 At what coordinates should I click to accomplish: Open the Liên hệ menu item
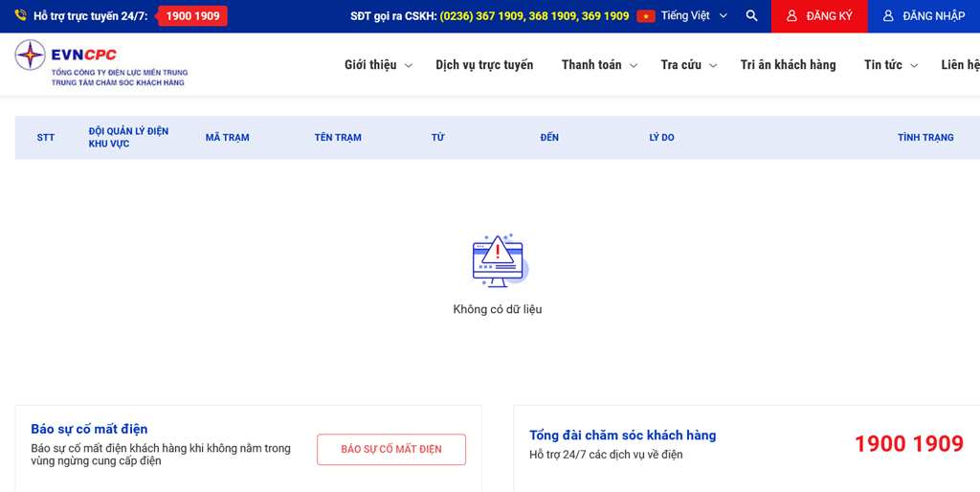click(960, 65)
